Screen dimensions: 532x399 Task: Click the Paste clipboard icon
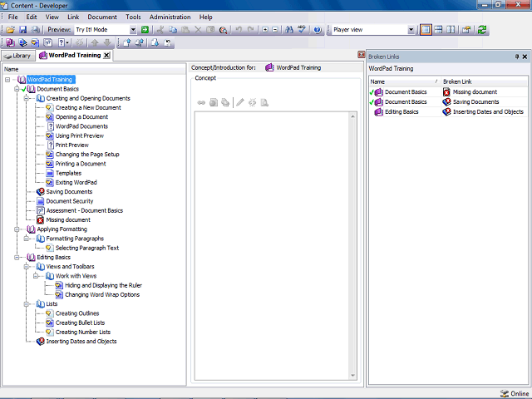(x=185, y=30)
